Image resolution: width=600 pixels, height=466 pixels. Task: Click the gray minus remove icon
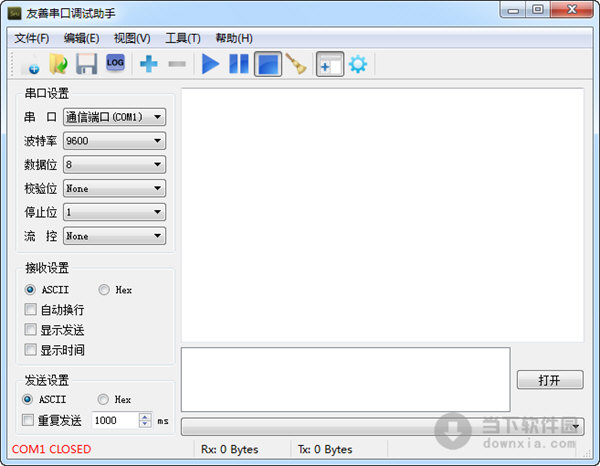point(177,64)
